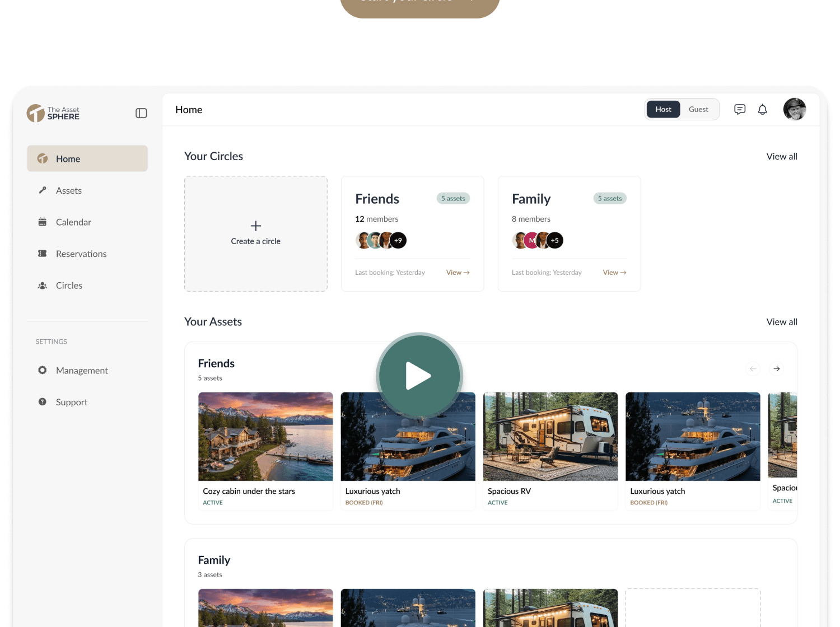Click the 12 members text
Image resolution: width=840 pixels, height=627 pixels.
(x=377, y=219)
